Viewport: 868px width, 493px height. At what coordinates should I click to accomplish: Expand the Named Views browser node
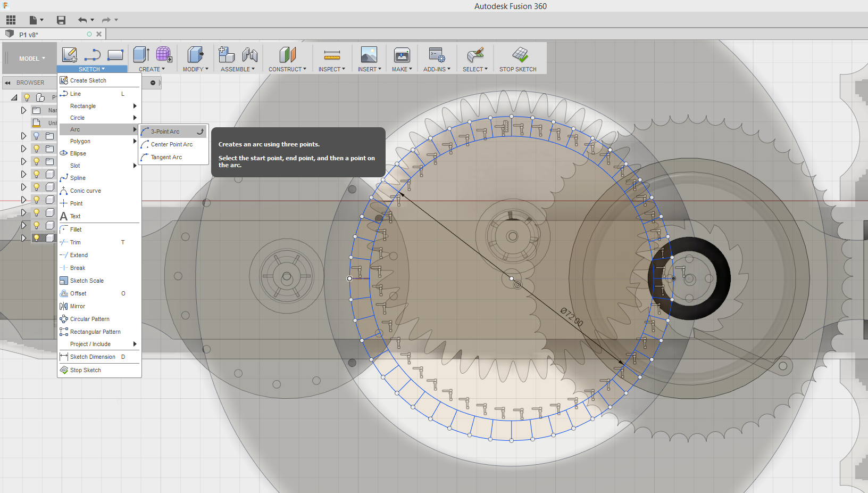[23, 110]
